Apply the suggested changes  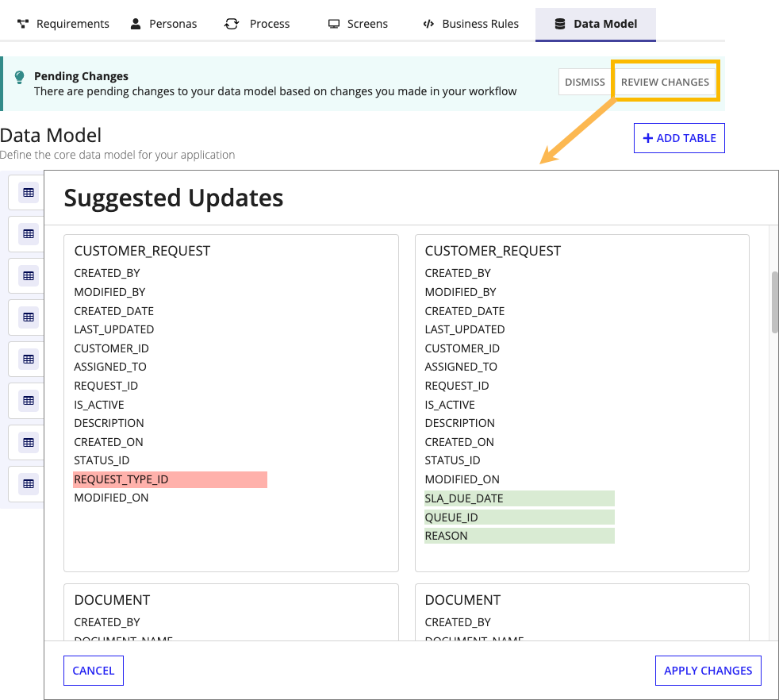click(708, 671)
